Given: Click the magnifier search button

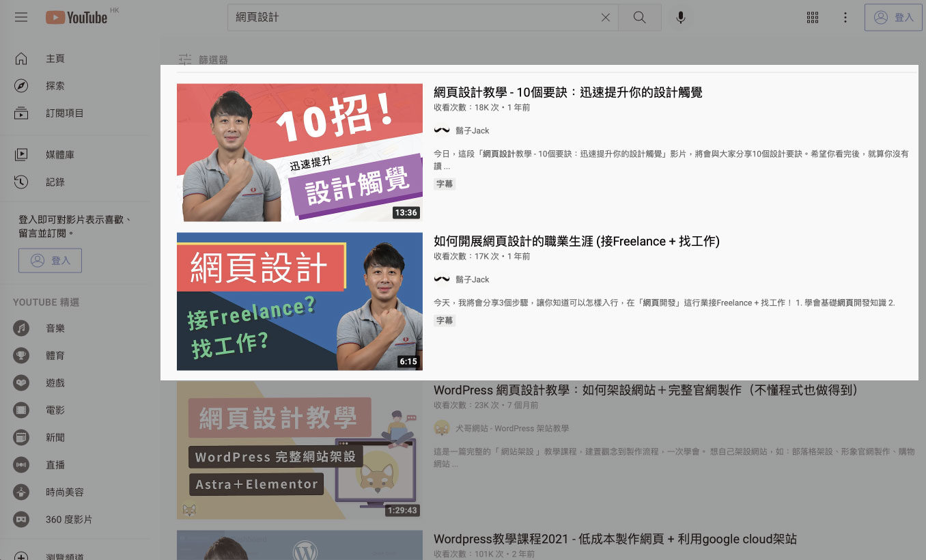Looking at the screenshot, I should (639, 18).
